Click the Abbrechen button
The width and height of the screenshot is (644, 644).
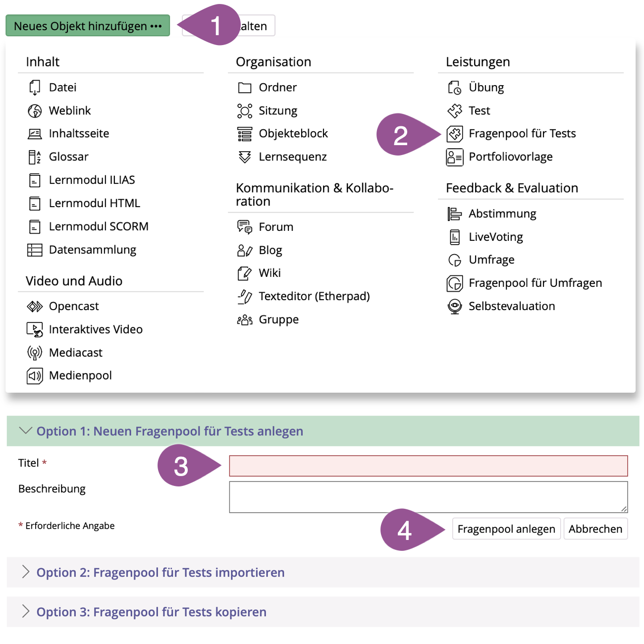click(x=595, y=529)
